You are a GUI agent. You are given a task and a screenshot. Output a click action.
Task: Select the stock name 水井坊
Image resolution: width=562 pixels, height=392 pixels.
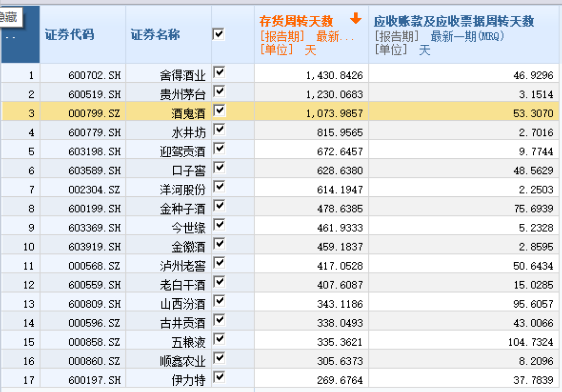point(188,133)
